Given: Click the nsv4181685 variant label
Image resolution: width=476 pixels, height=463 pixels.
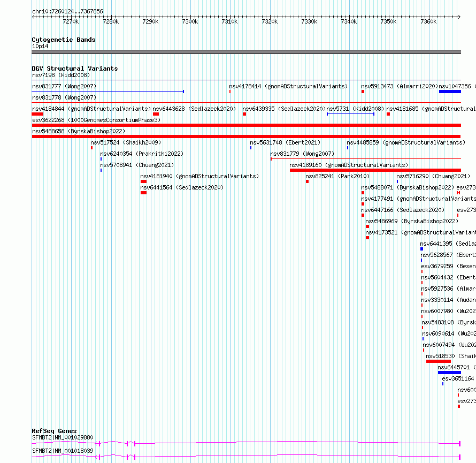Looking at the screenshot, I should click(431, 109).
